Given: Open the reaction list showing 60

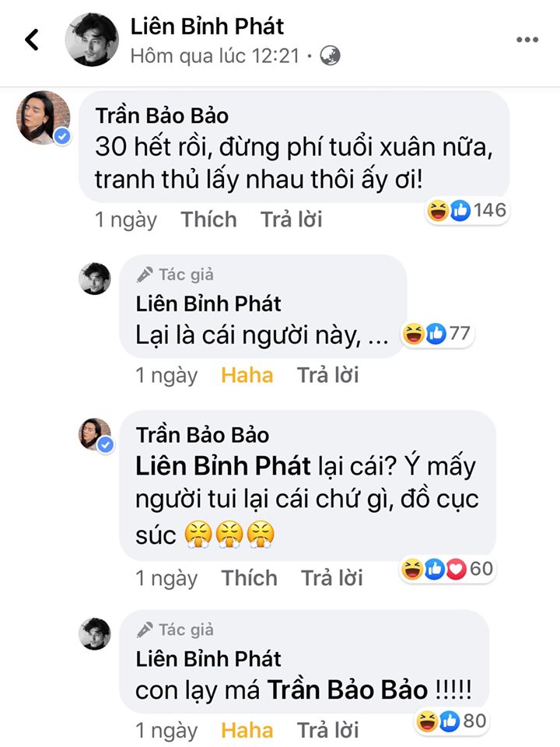Looking at the screenshot, I should point(447,569).
